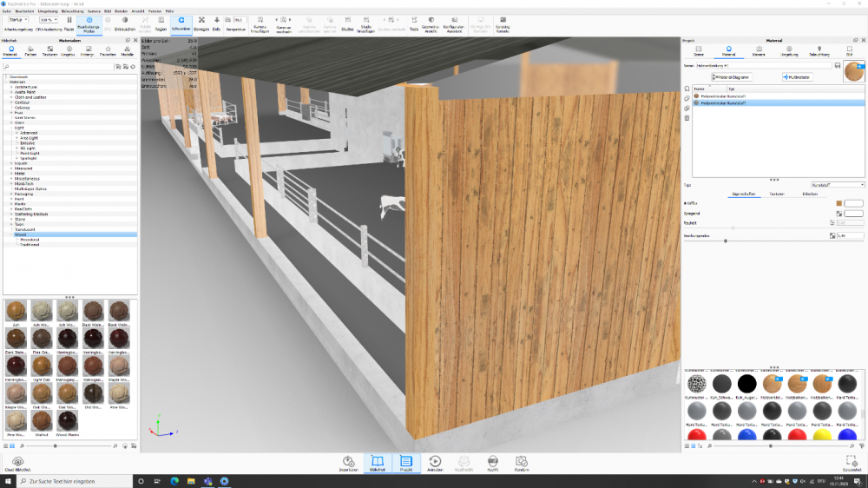
Task: Select the Wood folder in material tree
Action: click(19, 234)
